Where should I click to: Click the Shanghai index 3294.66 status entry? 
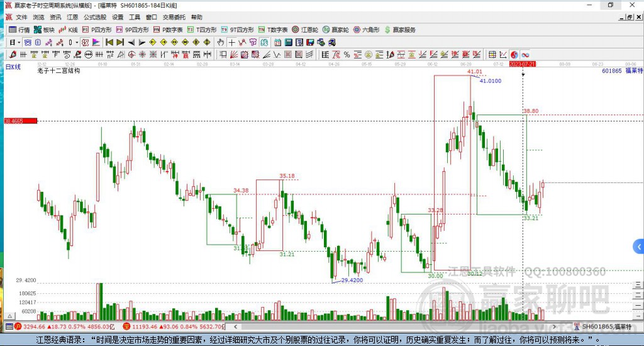[x=65, y=326]
